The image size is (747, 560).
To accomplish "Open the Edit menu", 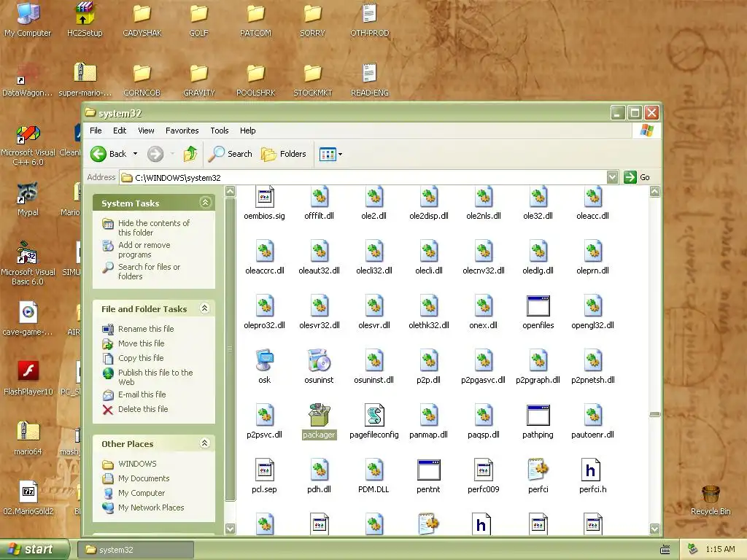I will [x=120, y=131].
